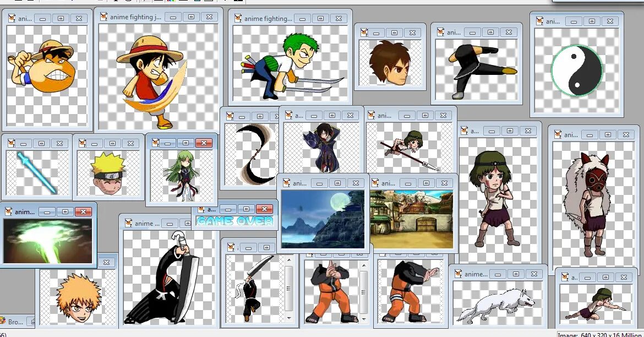Open system menu icon of village background window

click(x=375, y=183)
